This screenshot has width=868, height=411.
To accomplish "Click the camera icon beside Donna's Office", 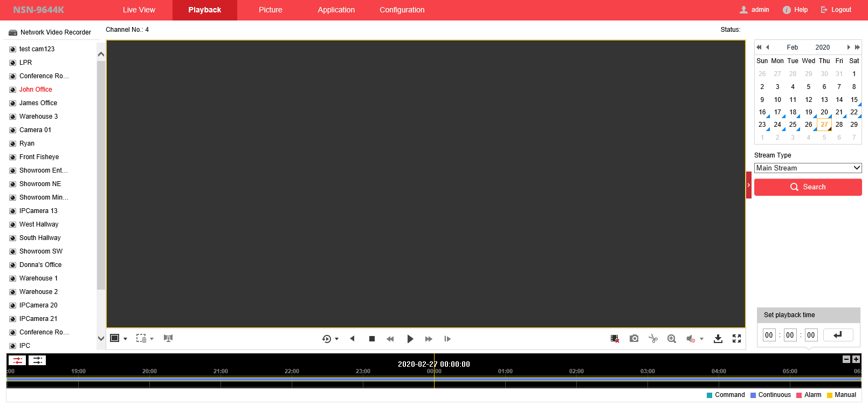I will [x=12, y=265].
